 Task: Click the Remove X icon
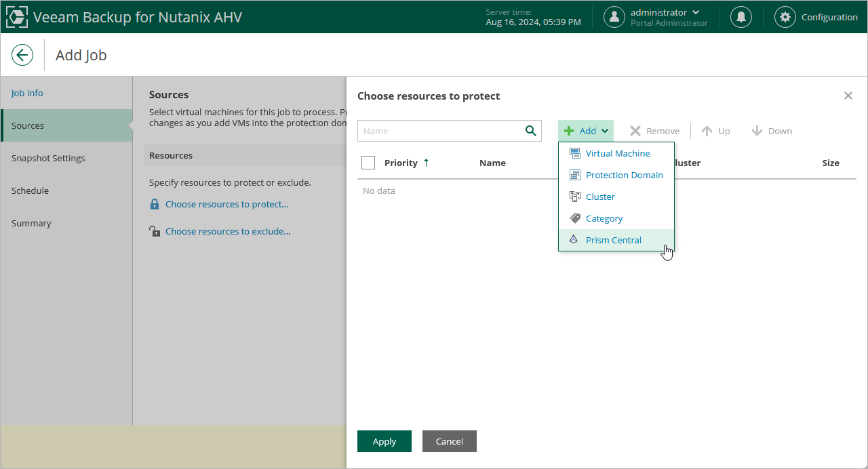click(635, 131)
